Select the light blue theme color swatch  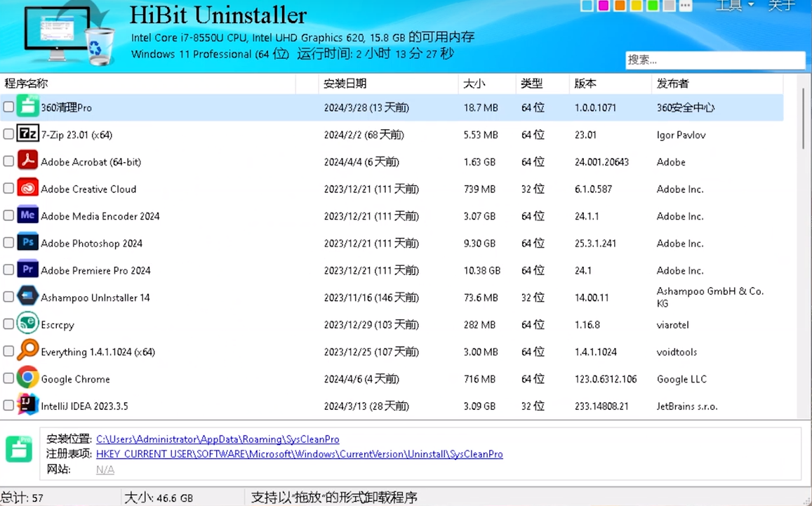(587, 6)
